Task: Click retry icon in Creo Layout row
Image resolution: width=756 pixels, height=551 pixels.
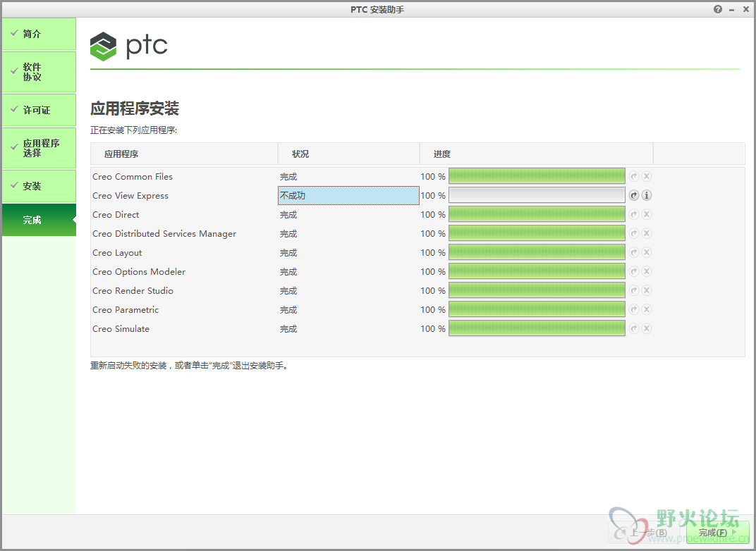Action: (x=634, y=252)
